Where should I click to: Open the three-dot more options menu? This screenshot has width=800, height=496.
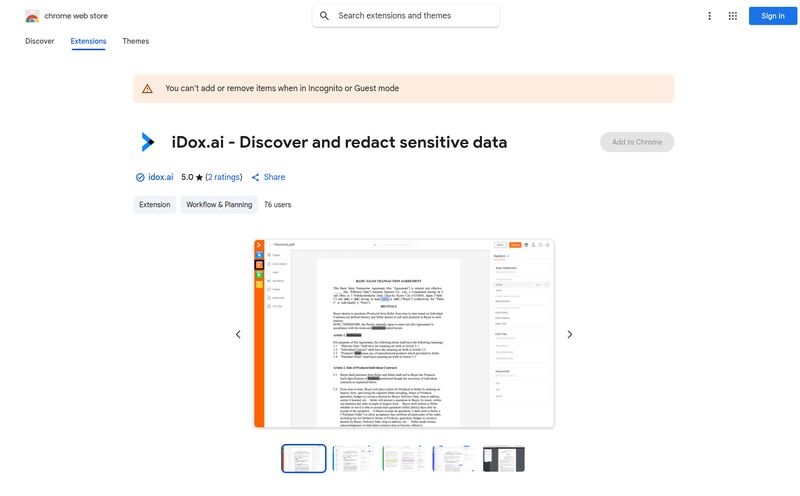click(709, 16)
